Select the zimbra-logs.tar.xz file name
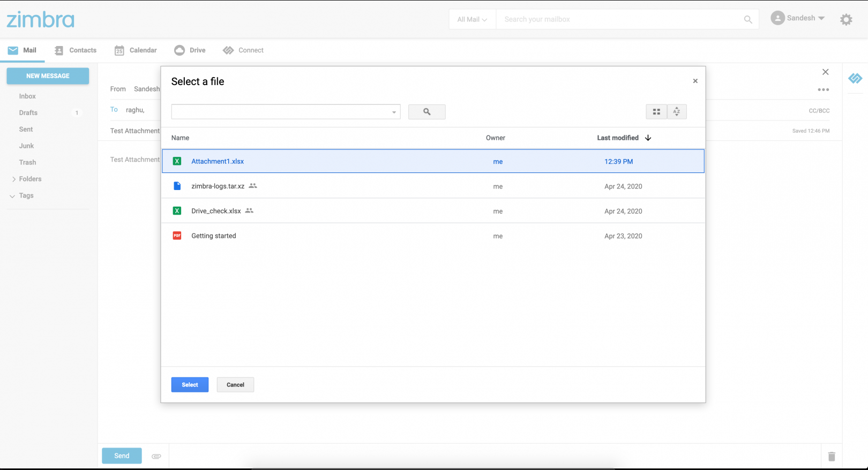Viewport: 868px width, 470px height. point(218,186)
